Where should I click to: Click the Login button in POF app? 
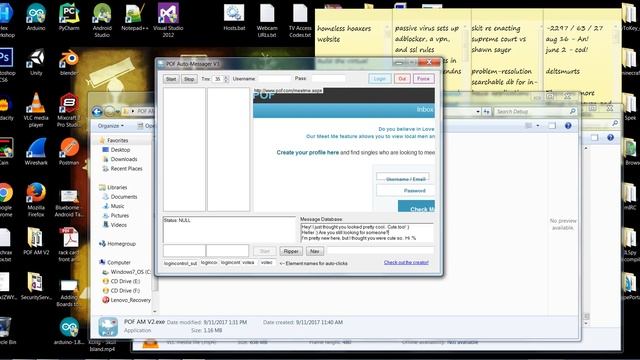(x=380, y=79)
